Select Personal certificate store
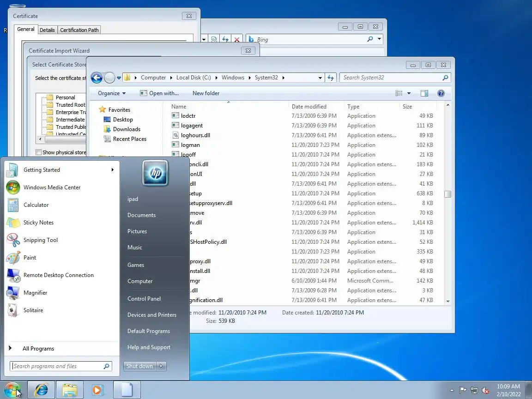Viewport: 532px width, 399px height. 65,97
